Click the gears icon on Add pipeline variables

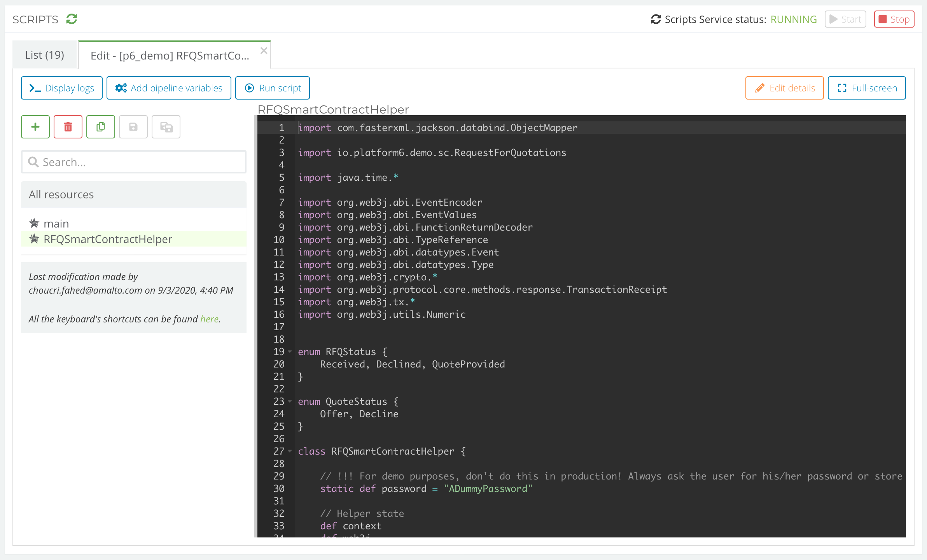[121, 88]
